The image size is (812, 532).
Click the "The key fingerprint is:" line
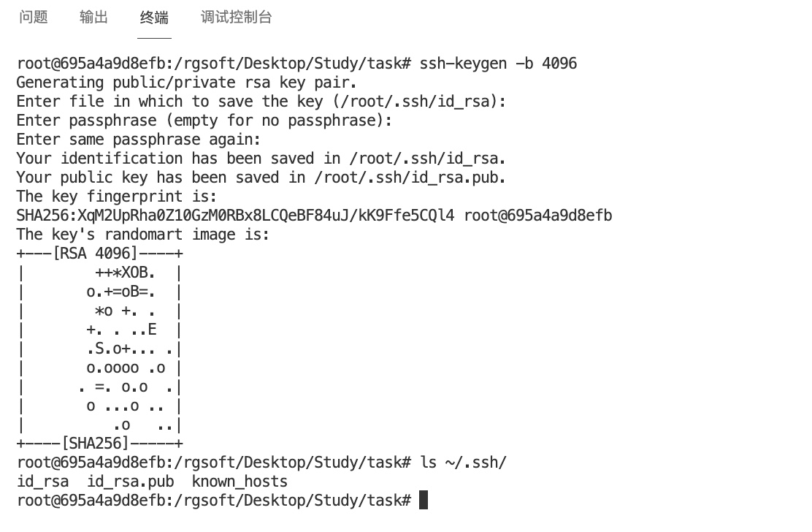point(116,197)
